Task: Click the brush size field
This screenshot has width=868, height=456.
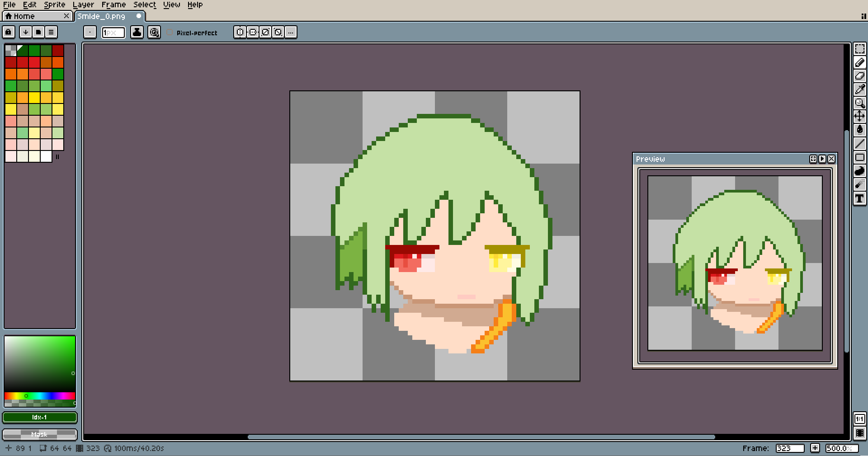Action: tap(113, 33)
